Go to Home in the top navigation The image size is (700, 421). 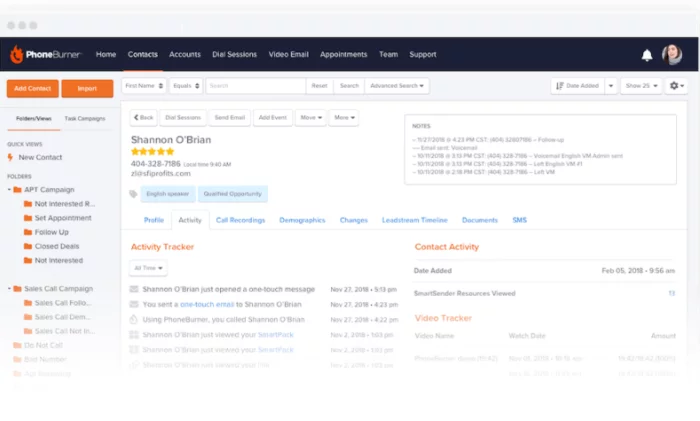pos(106,54)
